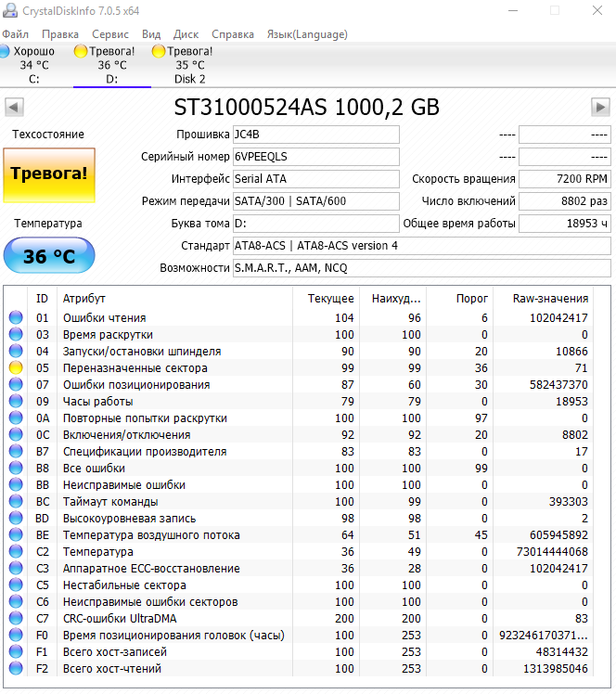Click transfer mode field SATA/300 | SATA/600
The image size is (616, 694).
316,201
